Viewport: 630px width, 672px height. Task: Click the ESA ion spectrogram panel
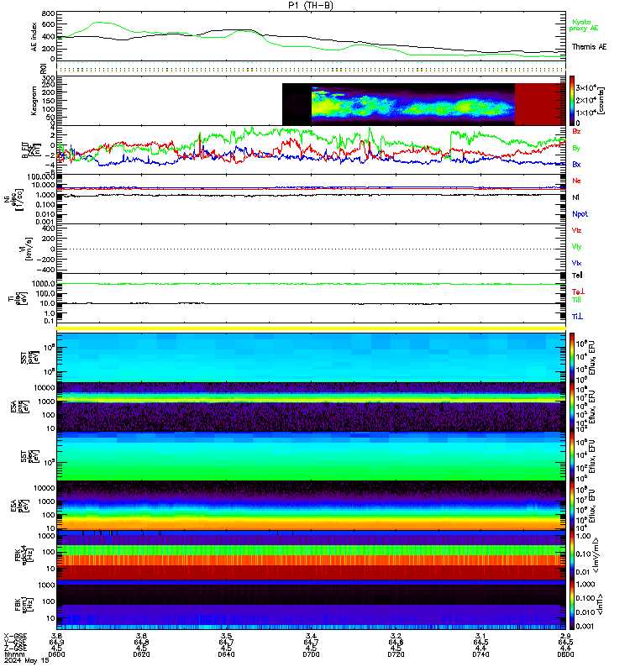pyautogui.click(x=311, y=407)
